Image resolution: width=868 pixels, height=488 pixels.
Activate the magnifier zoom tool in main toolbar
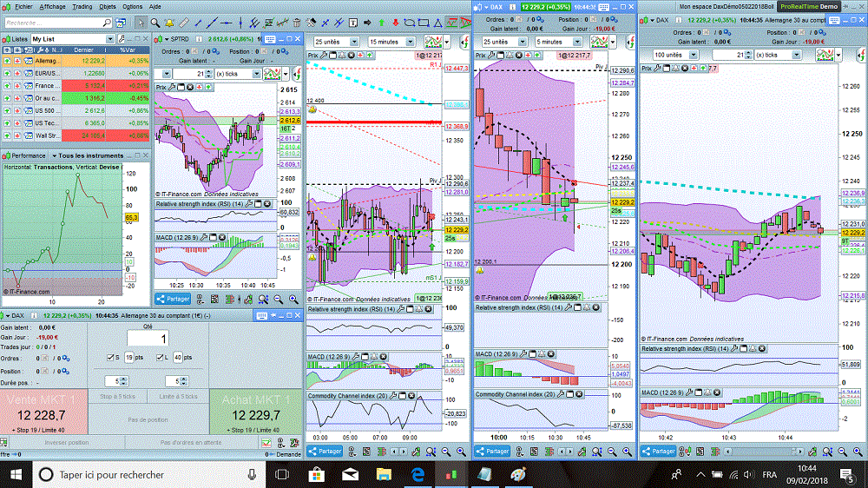click(x=155, y=23)
